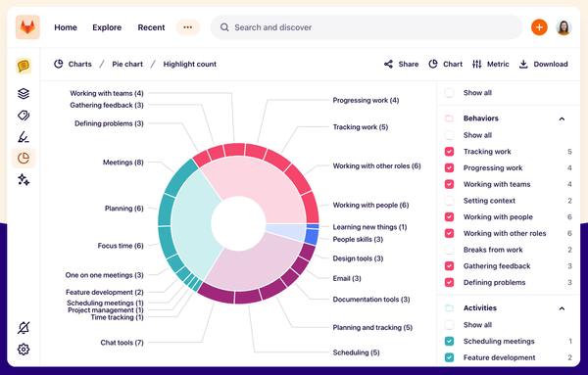Open the user profile avatar
The width and height of the screenshot is (588, 375).
[563, 27]
